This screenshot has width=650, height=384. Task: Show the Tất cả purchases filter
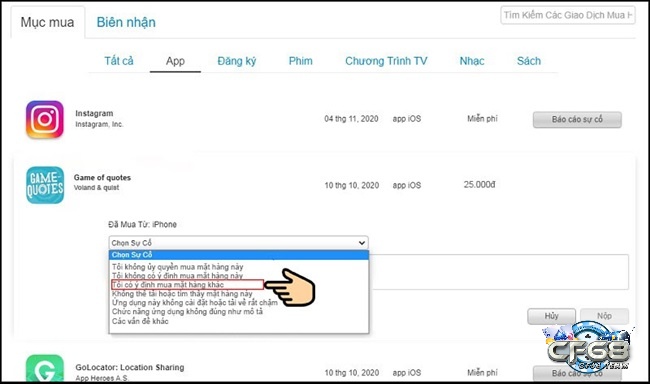pos(119,61)
